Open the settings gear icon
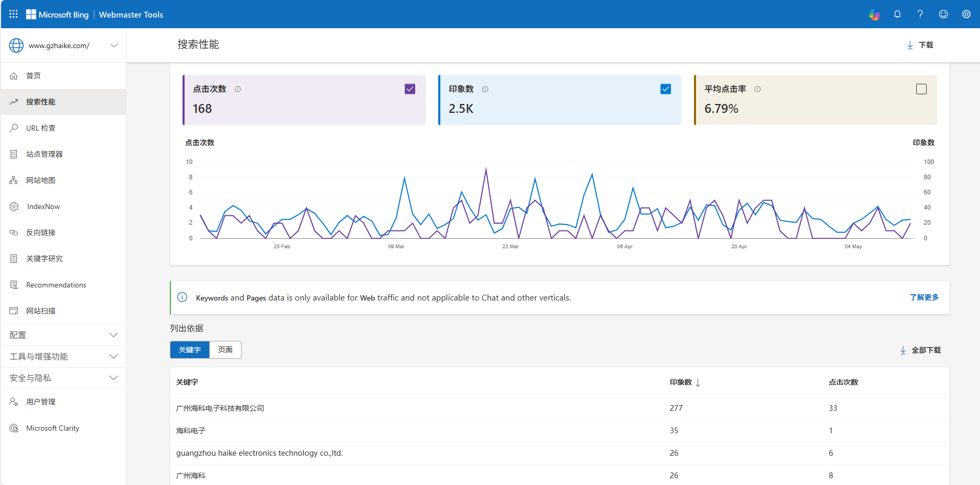Viewport: 980px width, 485px height. point(966,14)
